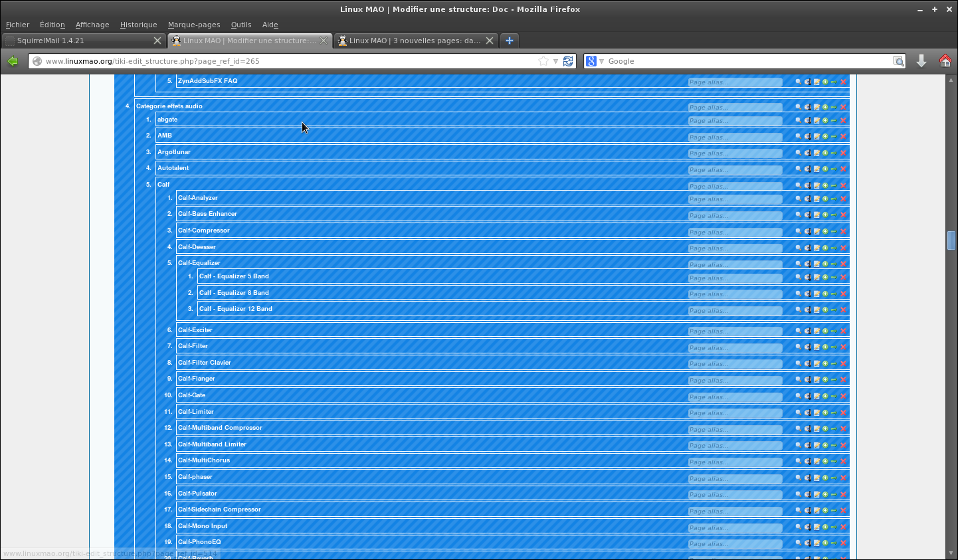Edit Calf-Limiter with the pencil icon
Image resolution: width=958 pixels, height=560 pixels.
816,413
